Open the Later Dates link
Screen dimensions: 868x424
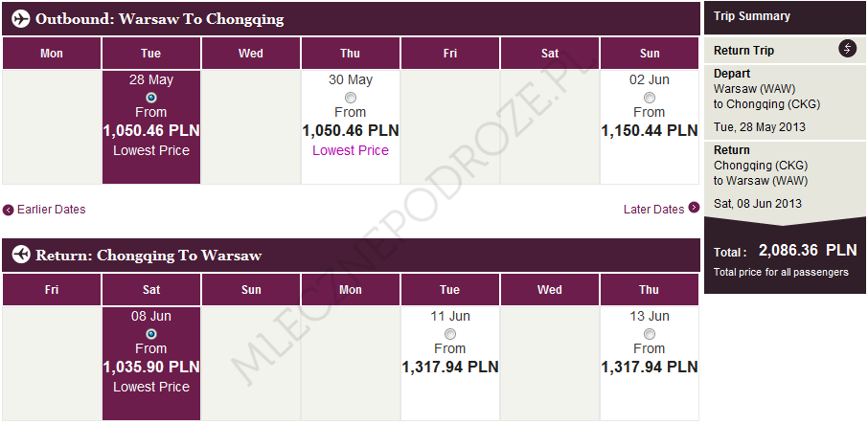pyautogui.click(x=653, y=210)
